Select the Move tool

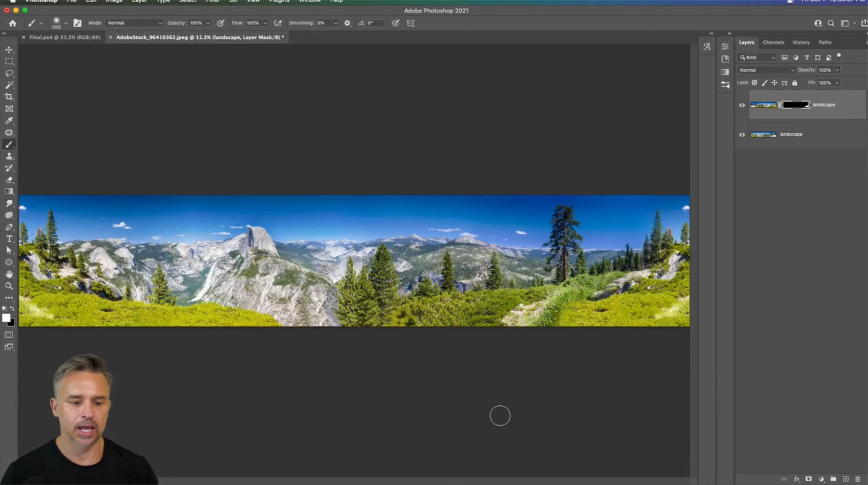[8, 50]
